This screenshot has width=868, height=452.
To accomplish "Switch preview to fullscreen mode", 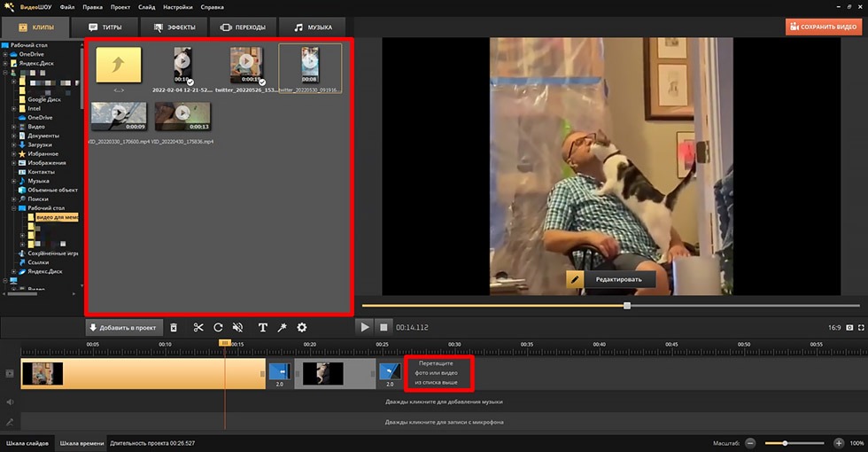I will [x=861, y=327].
